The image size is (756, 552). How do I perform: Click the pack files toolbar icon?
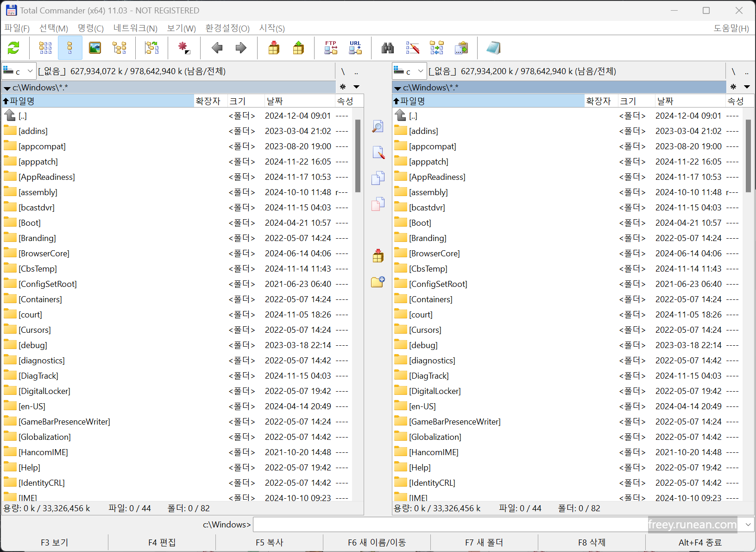274,48
